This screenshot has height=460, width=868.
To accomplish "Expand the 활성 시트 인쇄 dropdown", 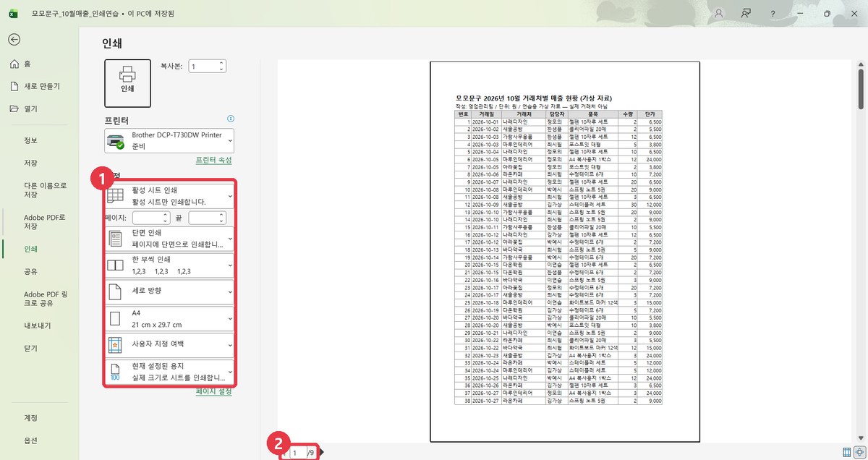I will [170, 196].
